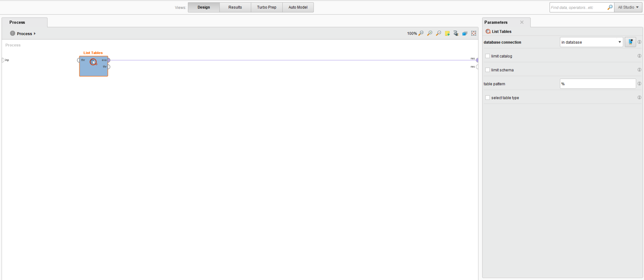Open the All Studio search scope dropdown

(x=628, y=7)
